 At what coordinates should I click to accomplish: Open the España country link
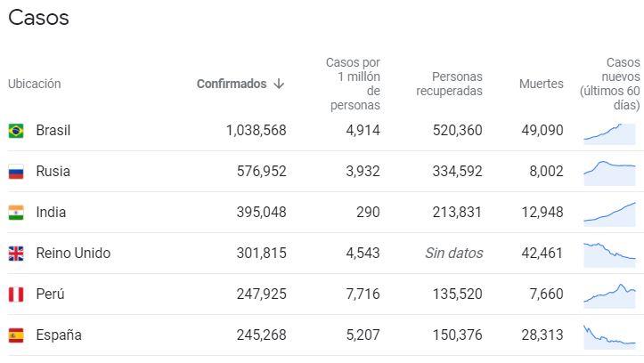point(59,335)
